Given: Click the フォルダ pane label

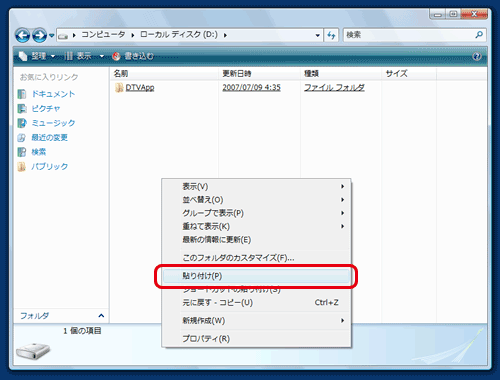Looking at the screenshot, I should (x=35, y=316).
